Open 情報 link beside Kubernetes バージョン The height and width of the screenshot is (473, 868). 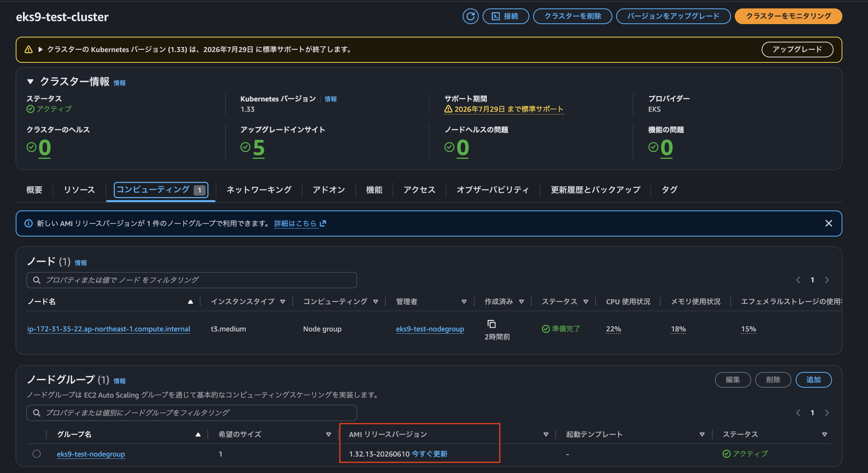coord(331,99)
